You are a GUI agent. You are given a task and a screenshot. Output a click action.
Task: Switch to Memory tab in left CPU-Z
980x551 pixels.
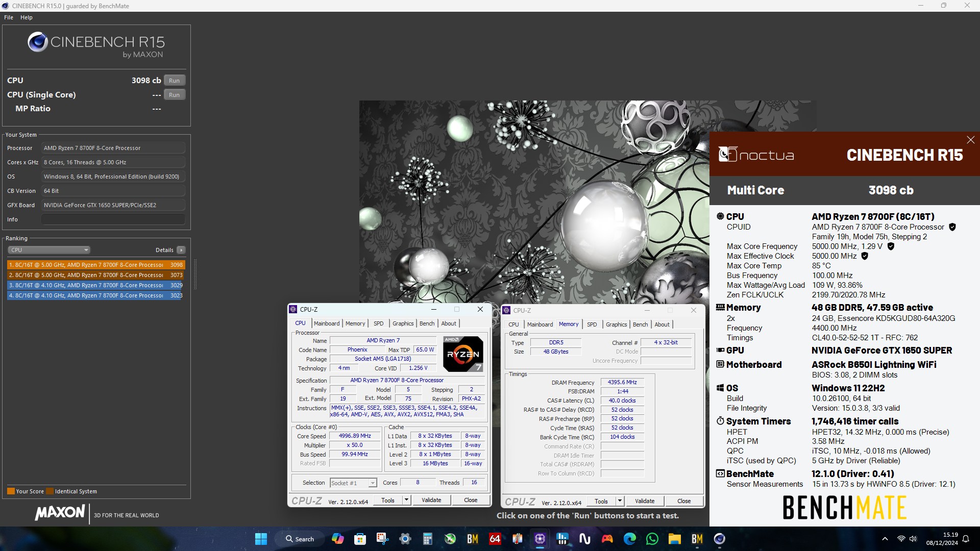coord(355,323)
